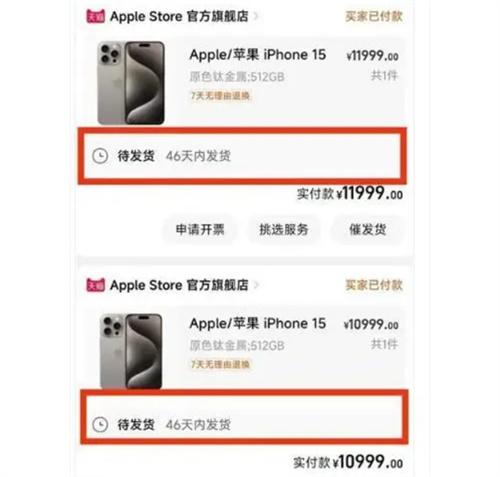This screenshot has width=500, height=477.
Task: Tap Tmall logo icon of first order
Action: 95,16
